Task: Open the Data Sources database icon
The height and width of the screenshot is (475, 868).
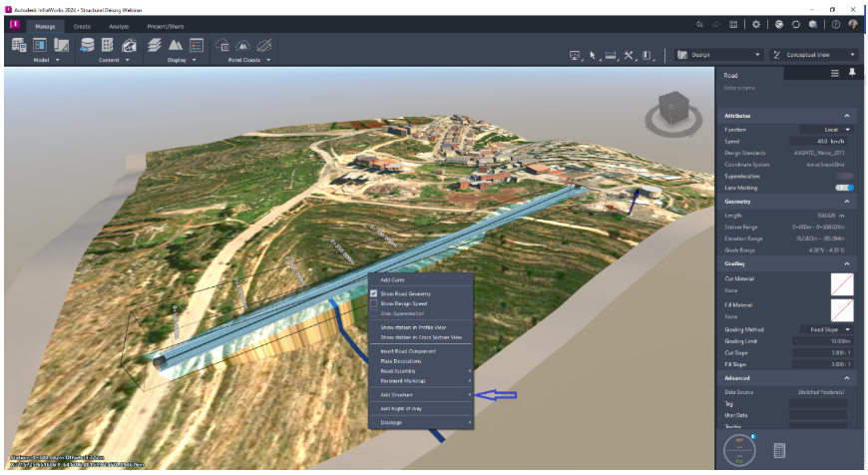Action: tap(87, 45)
